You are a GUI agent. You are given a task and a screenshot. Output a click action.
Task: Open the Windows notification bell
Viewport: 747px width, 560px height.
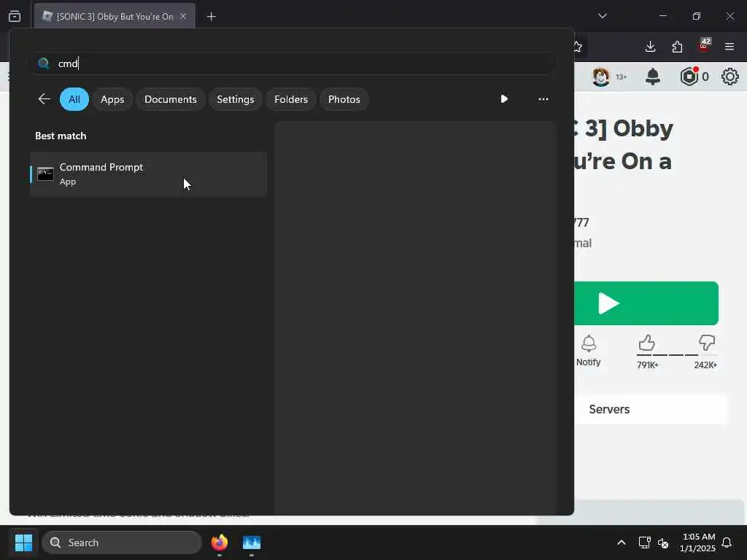click(x=727, y=542)
